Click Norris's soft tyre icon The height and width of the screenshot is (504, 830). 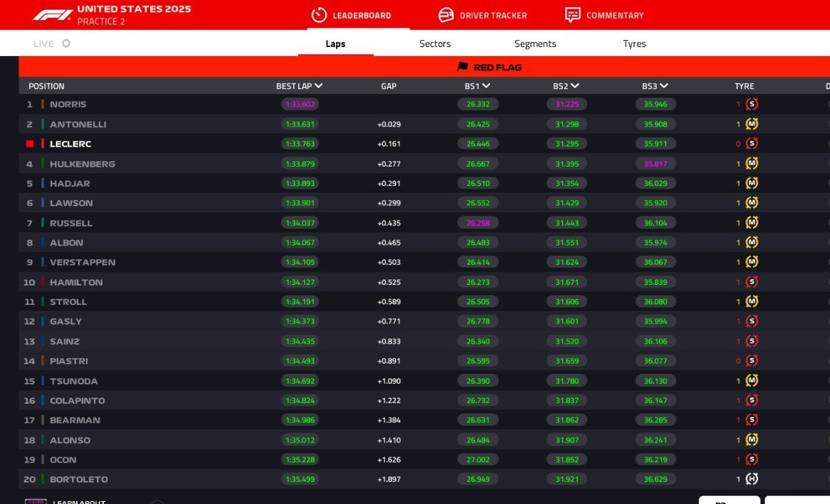coord(752,104)
